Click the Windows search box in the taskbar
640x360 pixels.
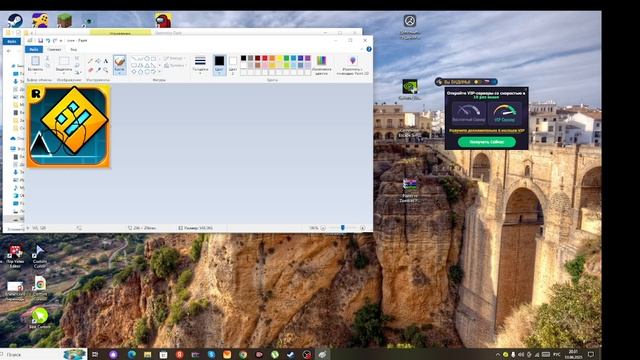click(x=43, y=354)
